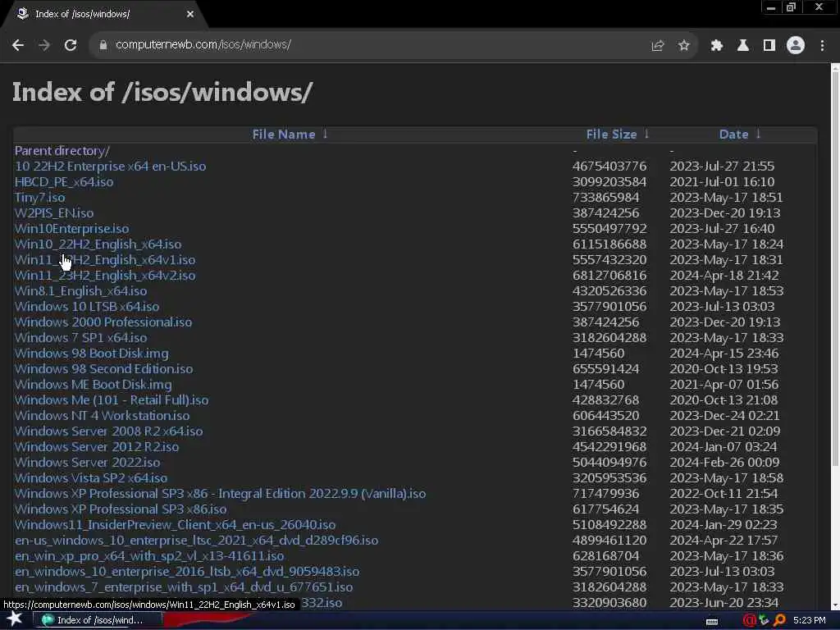Download W2PIS_EN.iso
The image size is (840, 630).
[x=54, y=213]
